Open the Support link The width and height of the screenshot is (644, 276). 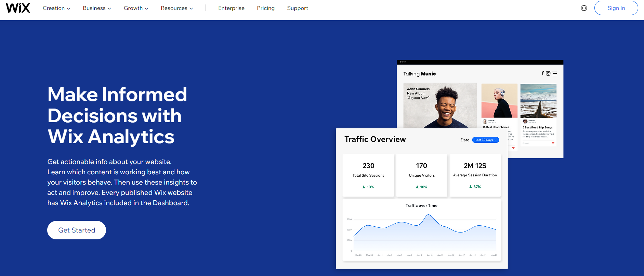click(x=298, y=8)
